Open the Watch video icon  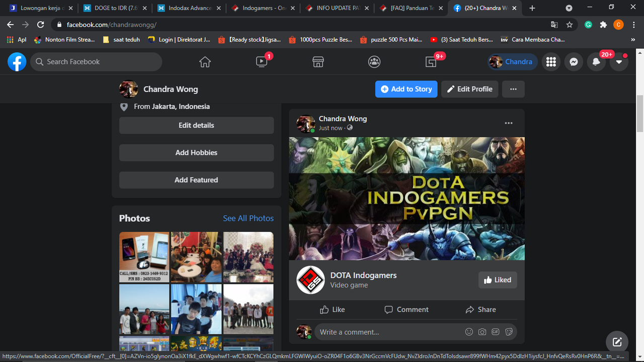(x=262, y=62)
